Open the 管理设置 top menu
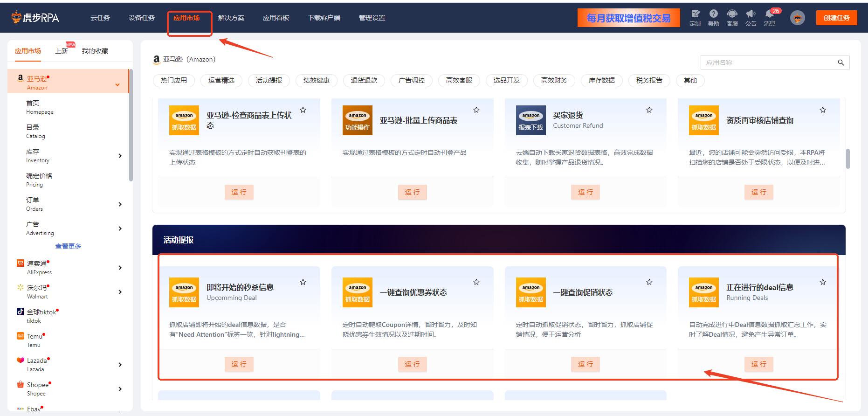The image size is (868, 416). pos(372,18)
